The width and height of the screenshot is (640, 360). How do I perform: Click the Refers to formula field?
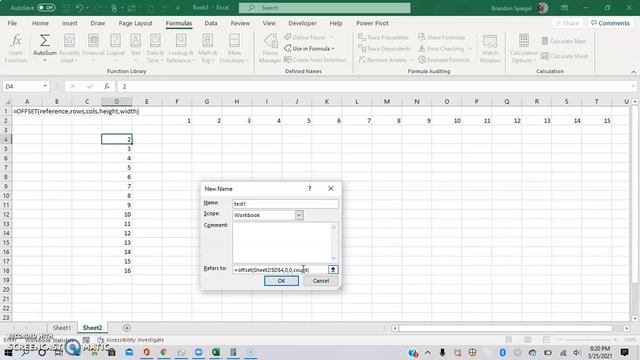tap(280, 269)
